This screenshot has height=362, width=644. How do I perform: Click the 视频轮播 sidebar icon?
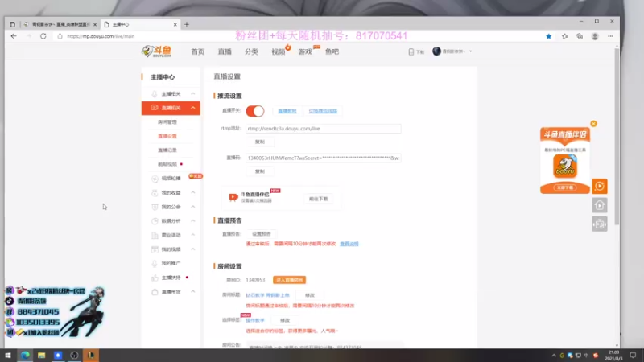(x=155, y=179)
